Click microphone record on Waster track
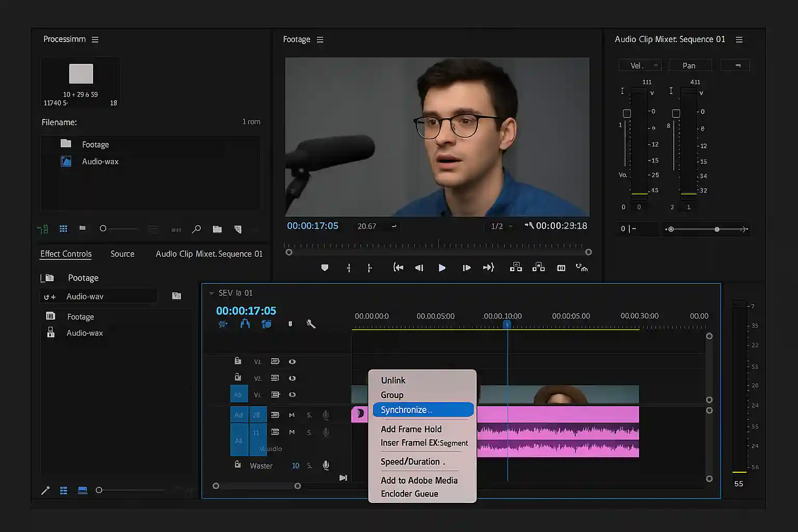 point(326,465)
